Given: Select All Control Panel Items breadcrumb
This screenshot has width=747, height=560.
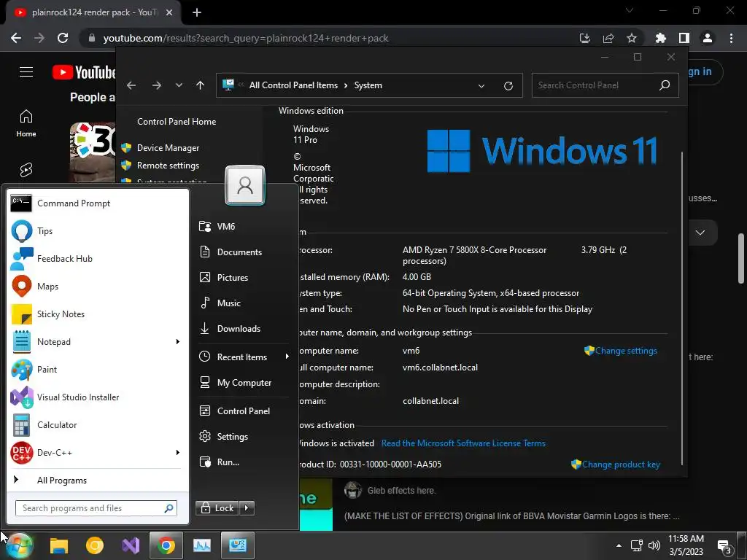Looking at the screenshot, I should (293, 85).
